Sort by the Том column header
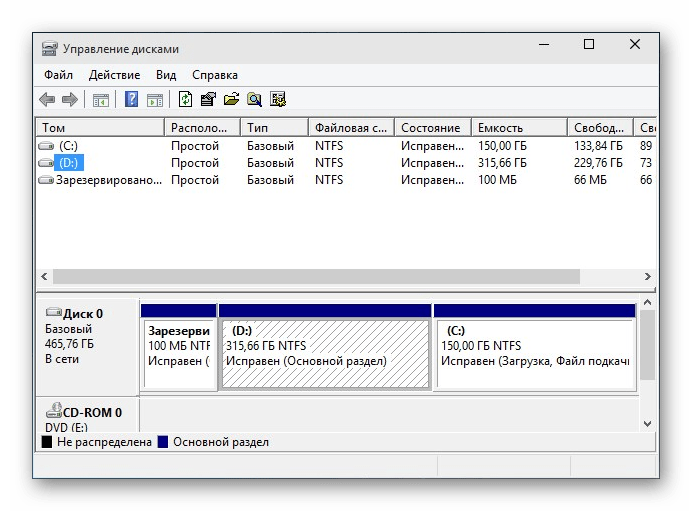The height and width of the screenshot is (511, 692). coord(100,128)
